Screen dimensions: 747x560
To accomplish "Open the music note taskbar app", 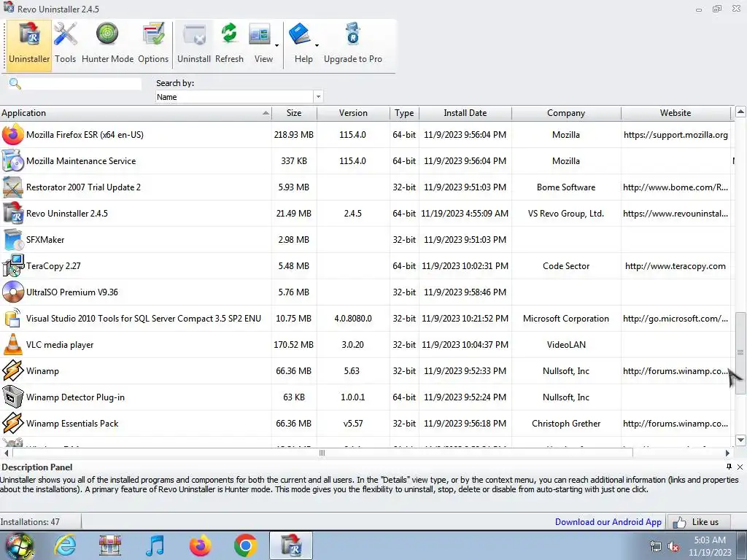I will (155, 545).
